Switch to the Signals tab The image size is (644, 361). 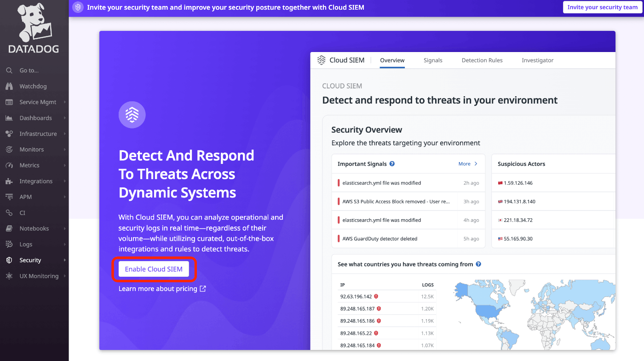coord(433,60)
